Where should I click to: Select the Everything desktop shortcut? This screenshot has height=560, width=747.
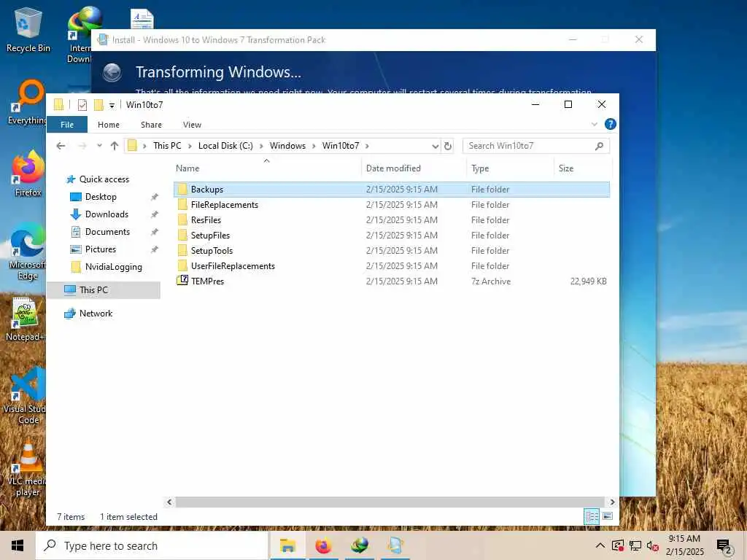point(27,102)
